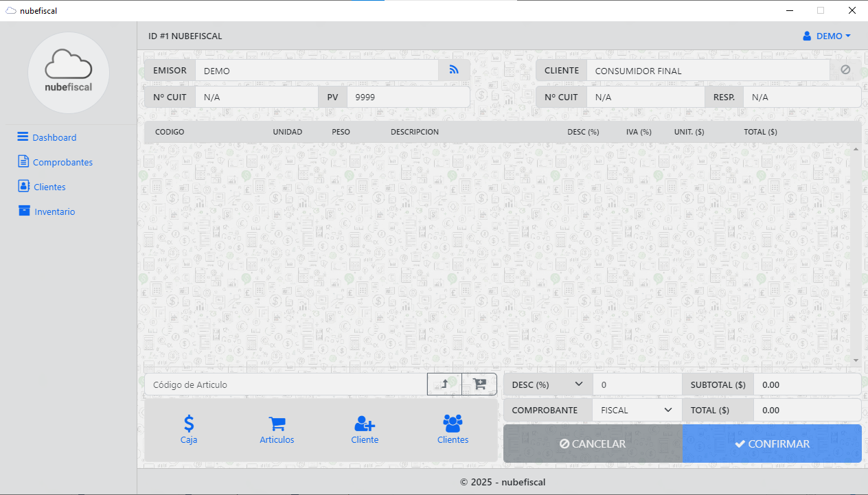Open Clientes in the left sidebar menu

[49, 187]
